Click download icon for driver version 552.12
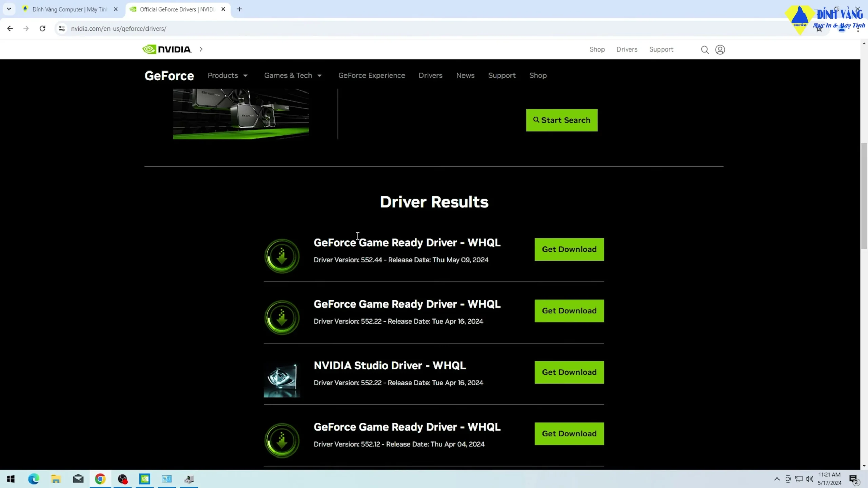The width and height of the screenshot is (868, 488). 282,440
